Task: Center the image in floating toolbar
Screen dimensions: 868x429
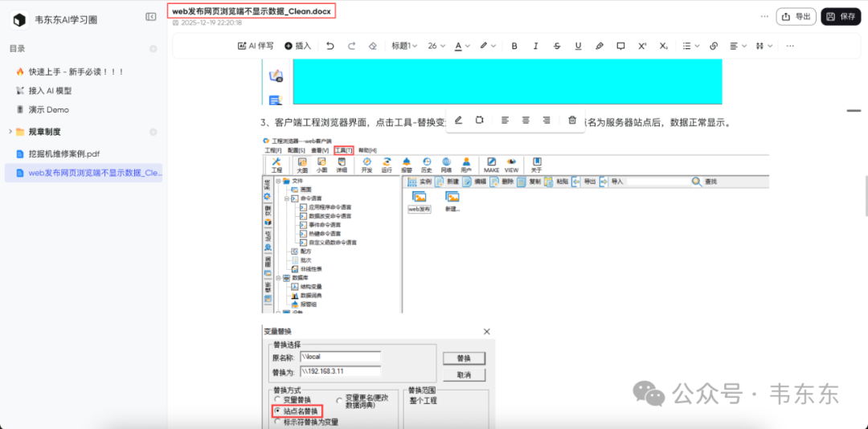Action: 526,120
